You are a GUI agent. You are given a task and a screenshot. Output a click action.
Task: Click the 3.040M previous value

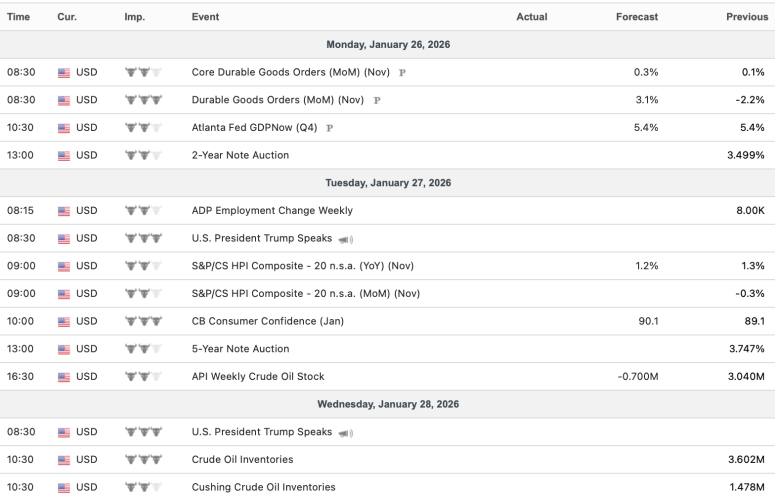746,376
